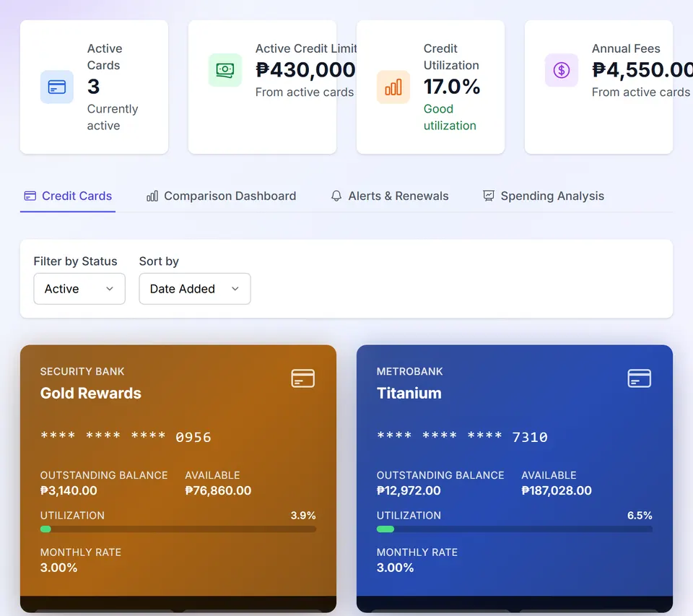Click the ₱76,860.00 available amount
The height and width of the screenshot is (616, 693).
tap(218, 490)
